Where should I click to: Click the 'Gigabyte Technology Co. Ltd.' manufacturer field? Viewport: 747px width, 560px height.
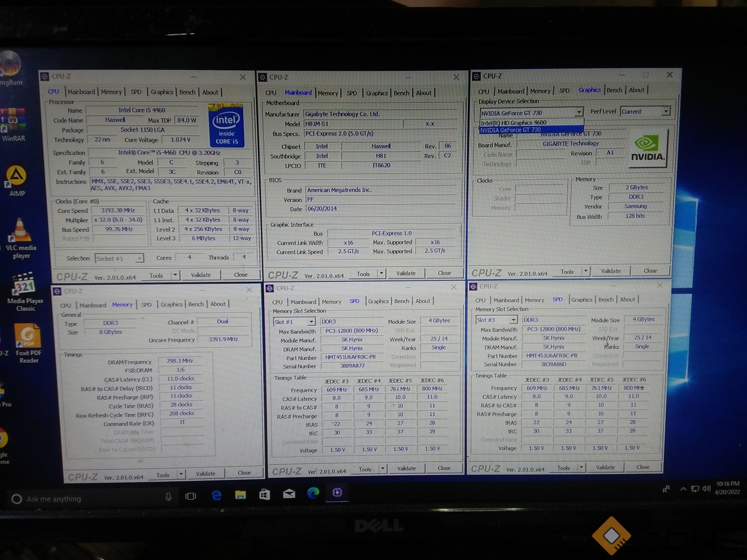tap(381, 114)
